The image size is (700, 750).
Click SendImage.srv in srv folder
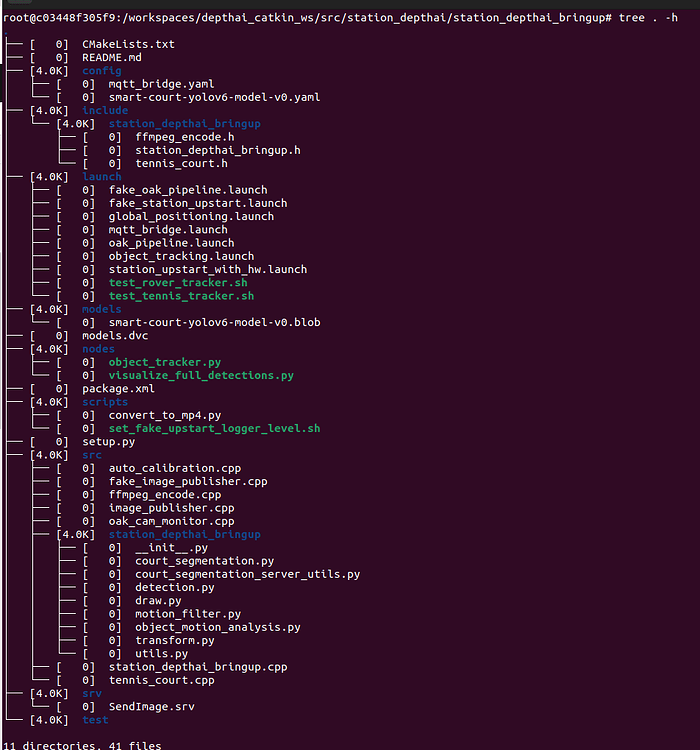[x=151, y=706]
